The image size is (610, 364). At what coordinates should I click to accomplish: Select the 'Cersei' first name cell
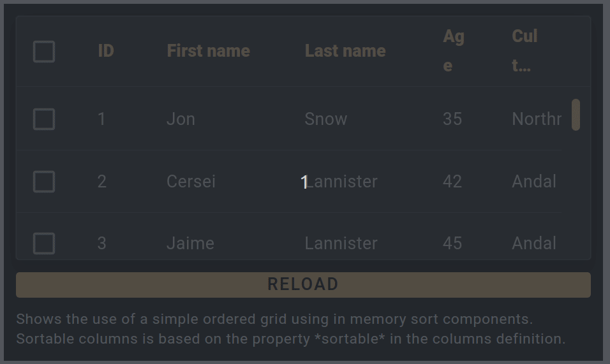[191, 182]
